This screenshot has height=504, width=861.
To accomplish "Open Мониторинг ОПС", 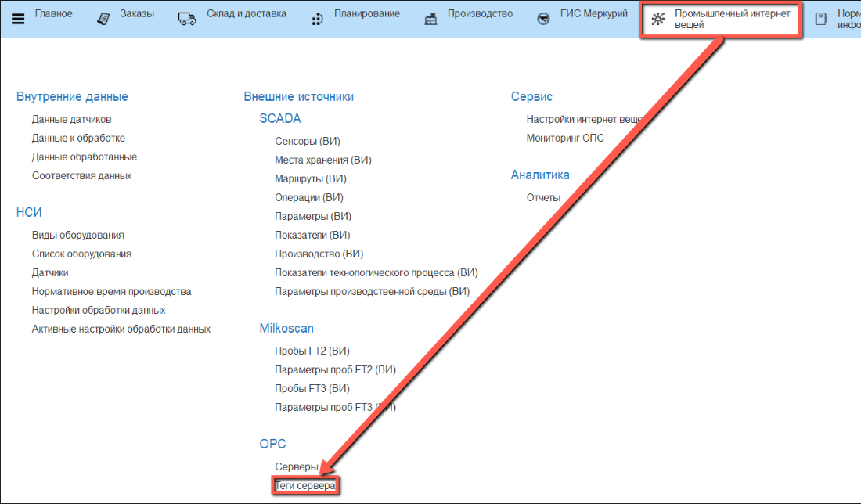I will [565, 138].
